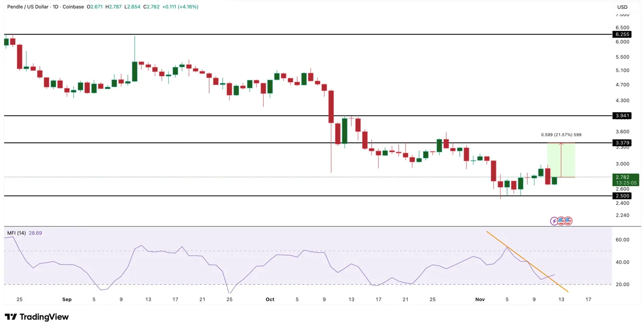Click the Oct date axis label

click(x=270, y=299)
